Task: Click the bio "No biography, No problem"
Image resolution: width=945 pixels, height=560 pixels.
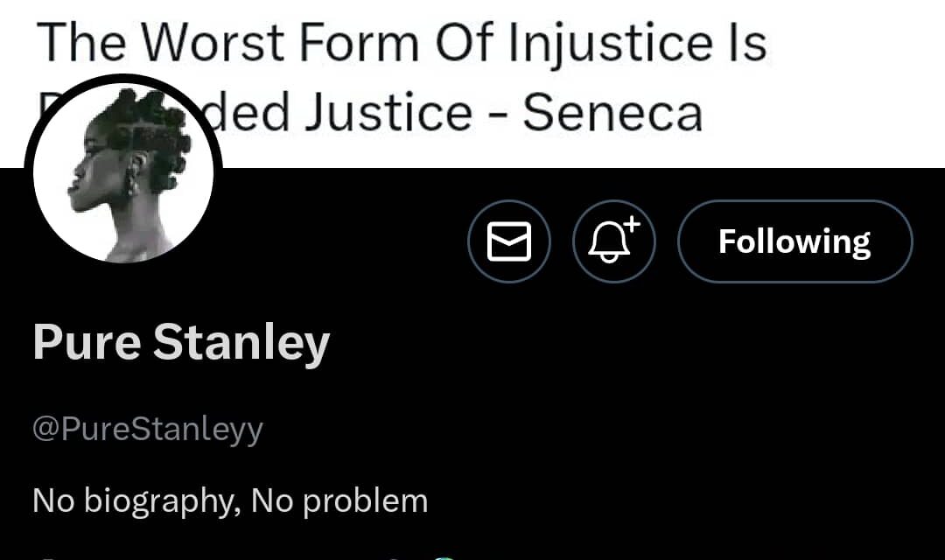Action: click(x=230, y=500)
